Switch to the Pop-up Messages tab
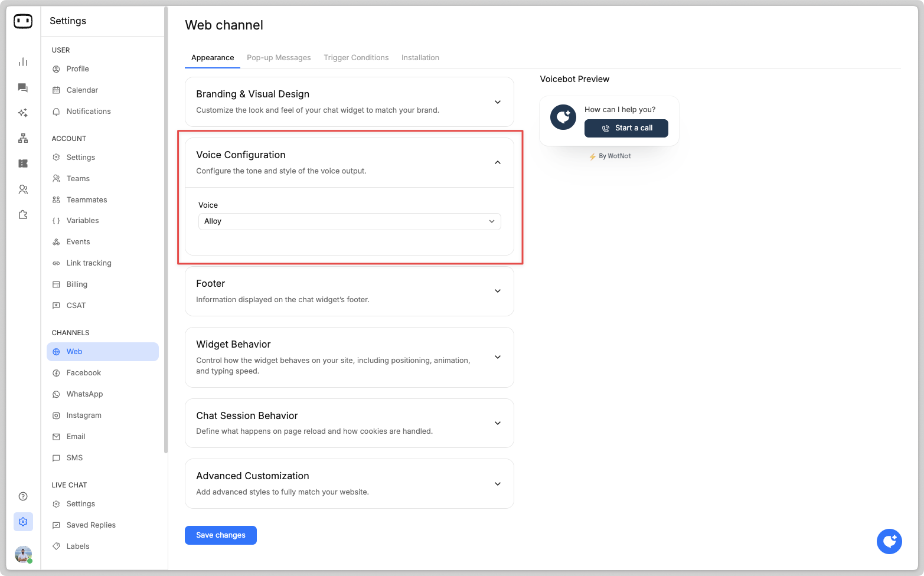The width and height of the screenshot is (924, 576). (279, 58)
